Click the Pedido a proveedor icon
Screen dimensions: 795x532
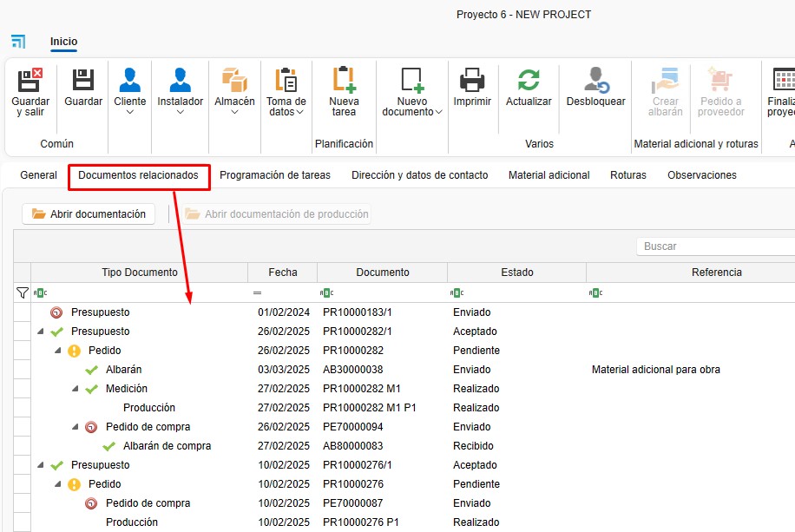coord(720,80)
